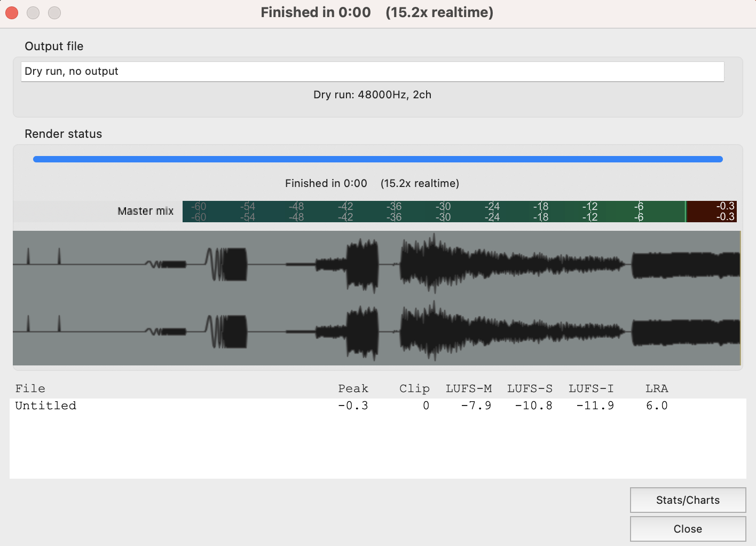Click the Clip column header

coord(414,388)
